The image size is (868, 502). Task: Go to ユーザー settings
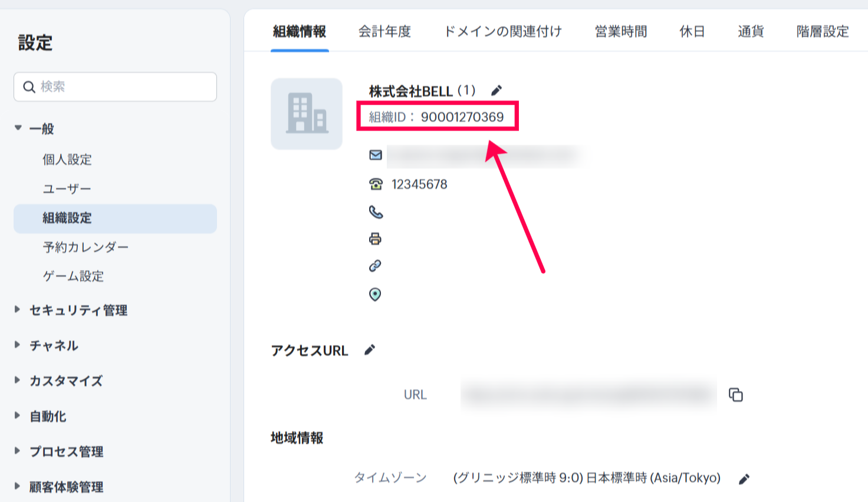click(67, 189)
